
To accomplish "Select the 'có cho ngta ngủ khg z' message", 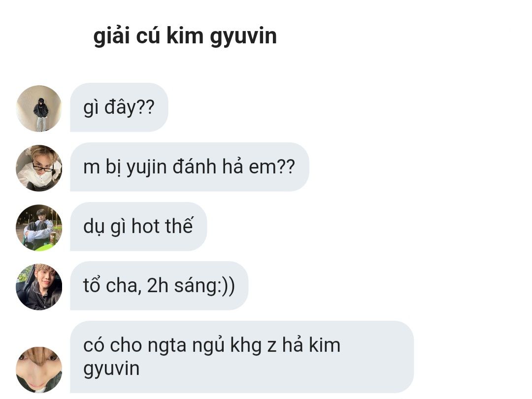I will [x=242, y=357].
